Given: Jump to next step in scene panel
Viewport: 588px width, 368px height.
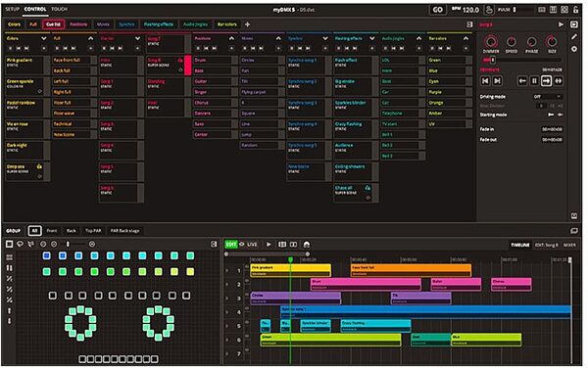Looking at the screenshot, I should (x=497, y=81).
